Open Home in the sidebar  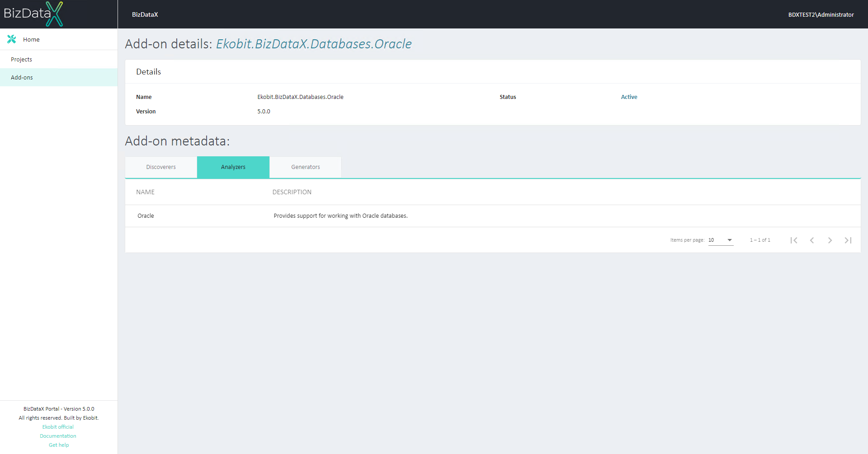[59, 39]
